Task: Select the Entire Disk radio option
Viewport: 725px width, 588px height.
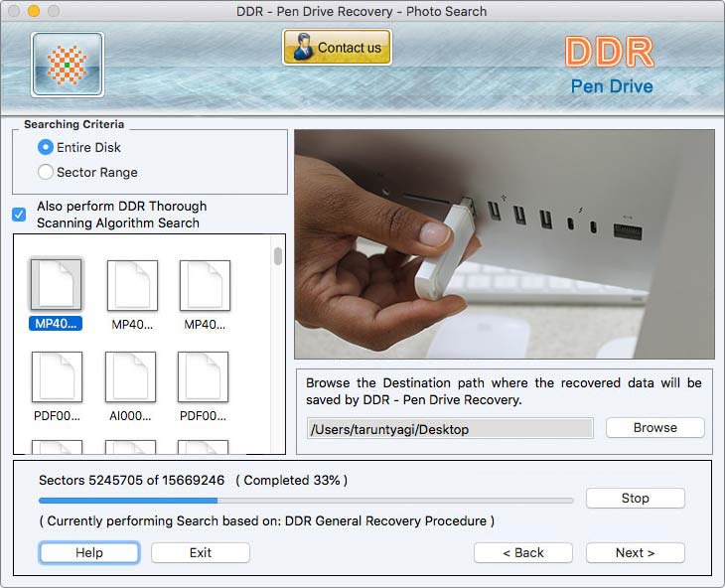Action: tap(46, 147)
